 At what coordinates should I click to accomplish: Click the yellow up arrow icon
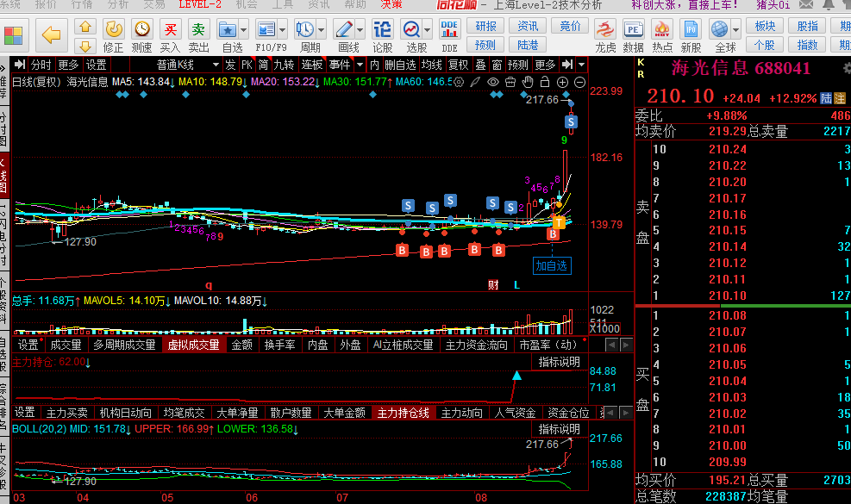pyautogui.click(x=85, y=27)
